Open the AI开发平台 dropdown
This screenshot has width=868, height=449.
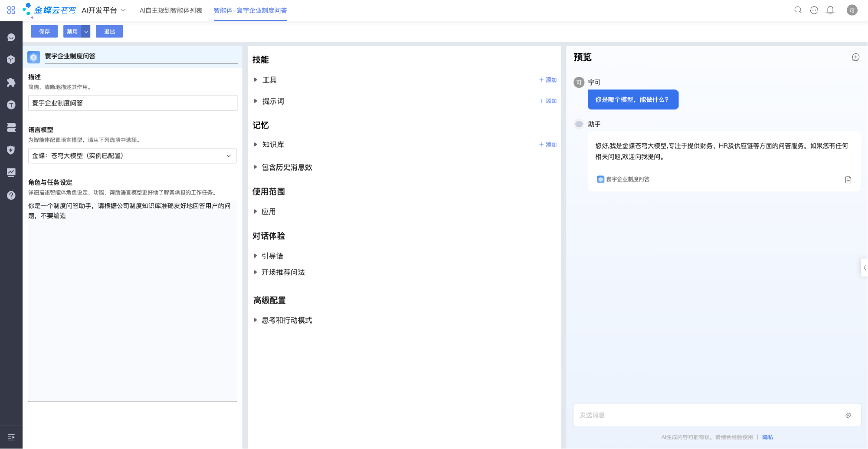[103, 10]
